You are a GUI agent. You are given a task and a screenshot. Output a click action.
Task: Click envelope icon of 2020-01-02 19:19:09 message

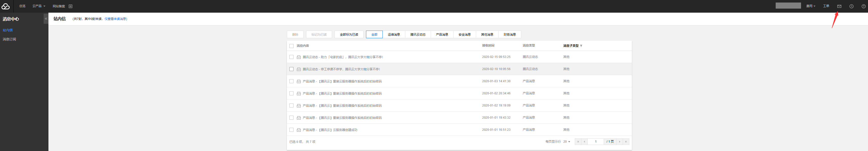click(299, 106)
